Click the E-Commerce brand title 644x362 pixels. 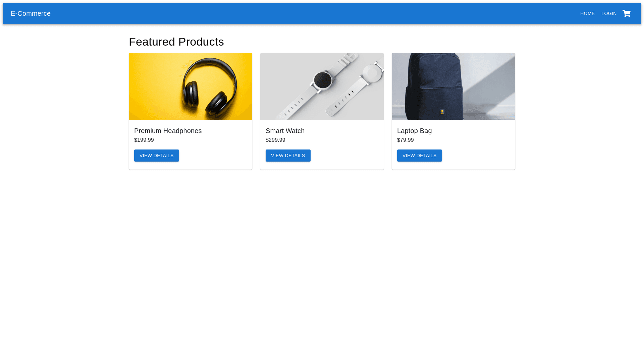(31, 13)
